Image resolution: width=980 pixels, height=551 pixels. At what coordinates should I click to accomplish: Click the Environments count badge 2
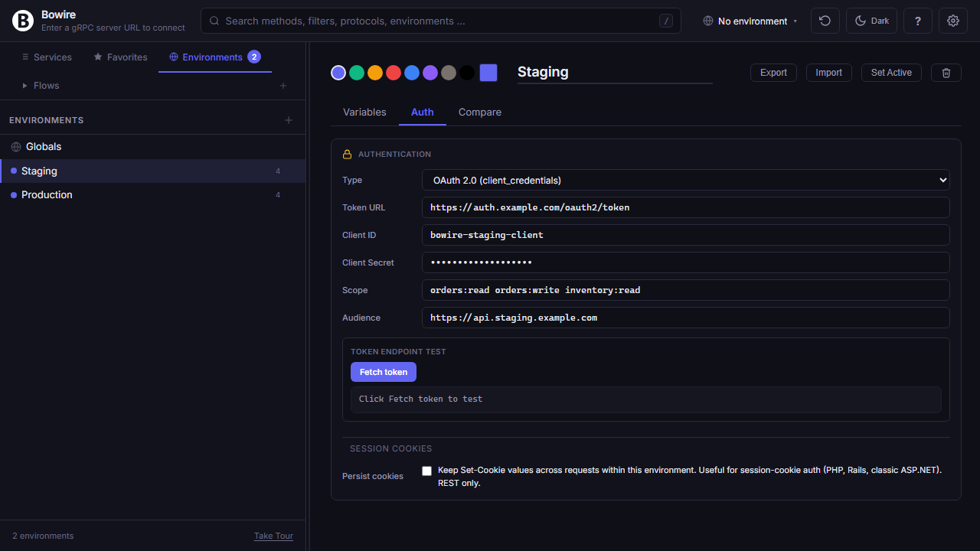[254, 57]
